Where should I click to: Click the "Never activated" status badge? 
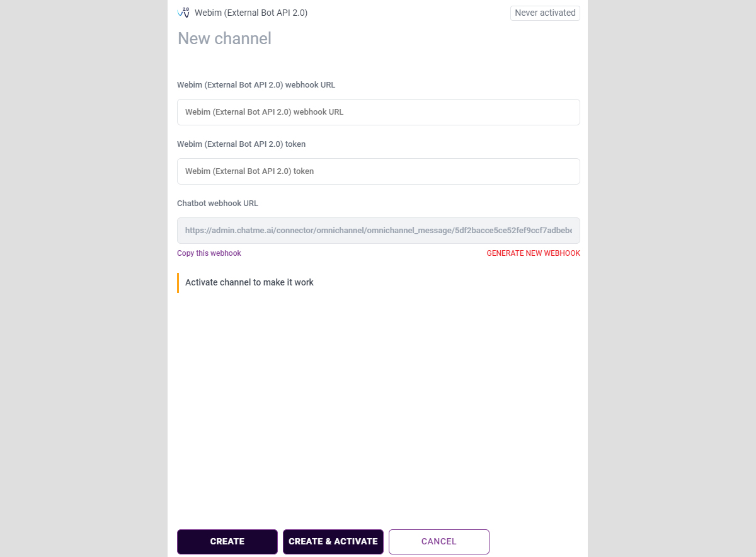pos(545,13)
